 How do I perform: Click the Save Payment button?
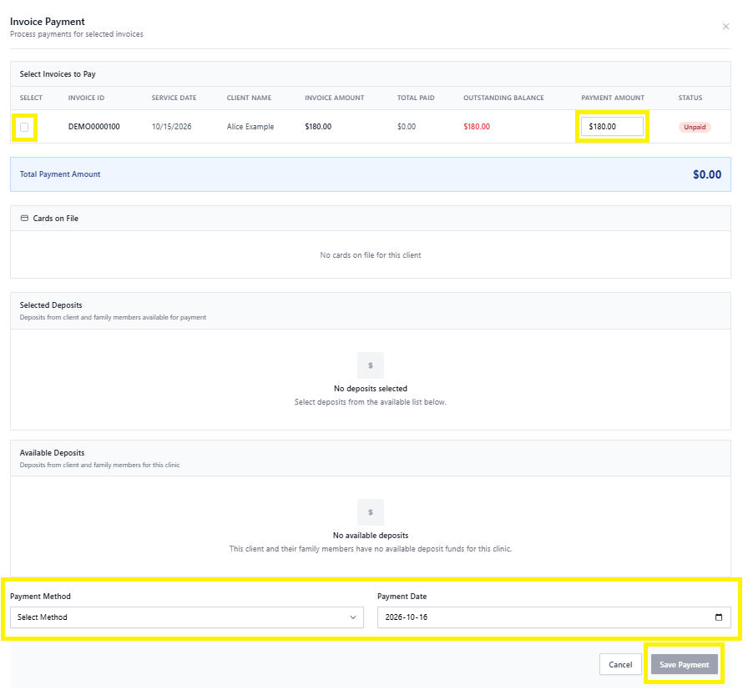[x=684, y=664]
